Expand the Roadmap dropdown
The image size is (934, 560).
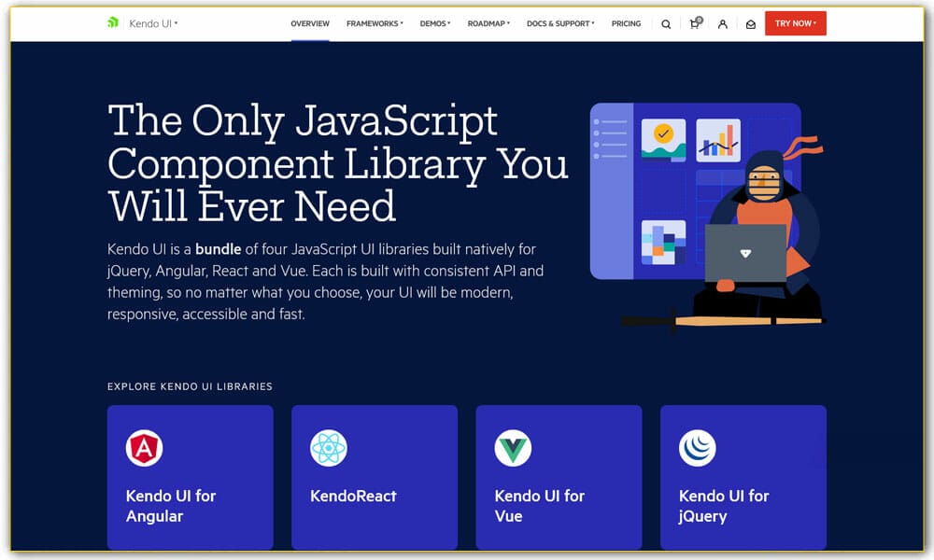[x=488, y=23]
